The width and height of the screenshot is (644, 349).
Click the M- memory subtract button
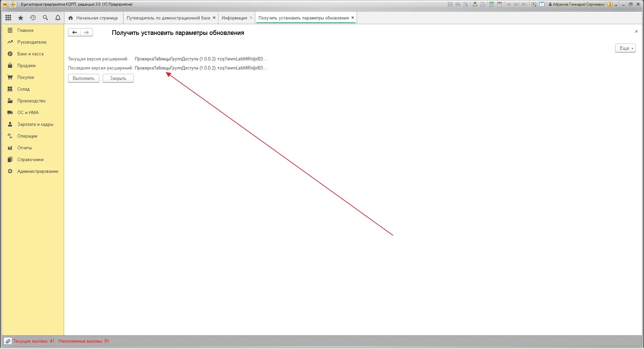(524, 4)
